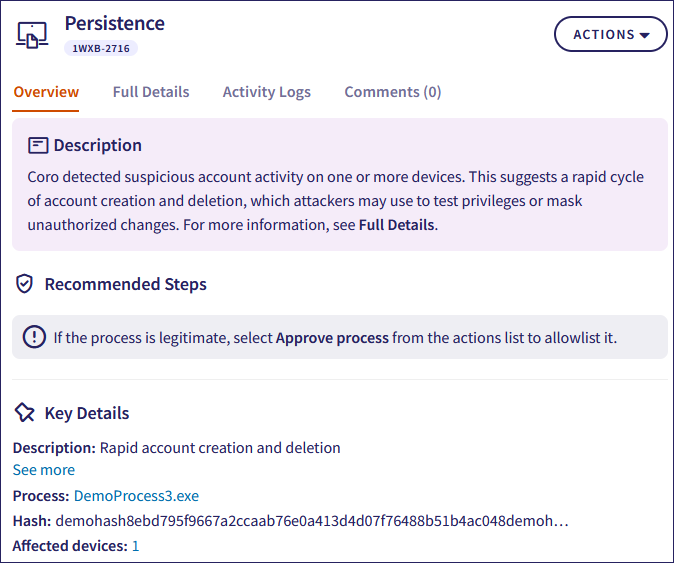
Task: Click the Key Details heading
Action: (x=87, y=413)
